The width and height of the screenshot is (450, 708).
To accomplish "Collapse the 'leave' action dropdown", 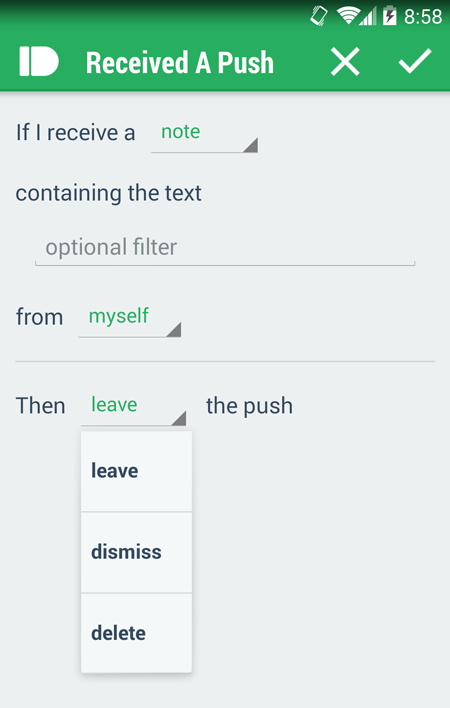I will click(x=134, y=408).
